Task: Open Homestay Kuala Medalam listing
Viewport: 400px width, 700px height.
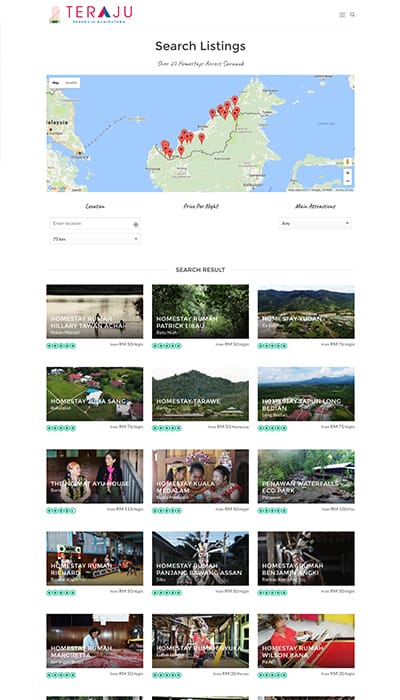Action: (200, 476)
